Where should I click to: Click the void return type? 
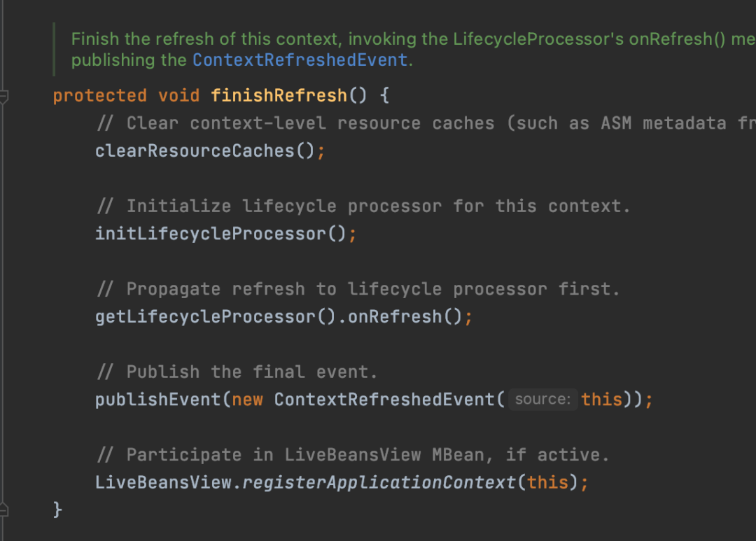point(179,95)
